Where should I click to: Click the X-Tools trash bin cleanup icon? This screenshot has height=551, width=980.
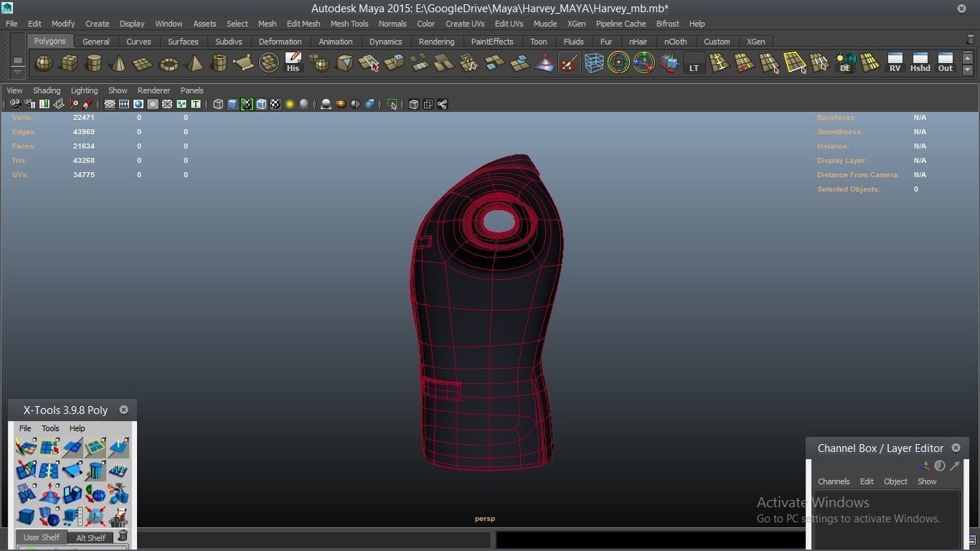pyautogui.click(x=118, y=517)
